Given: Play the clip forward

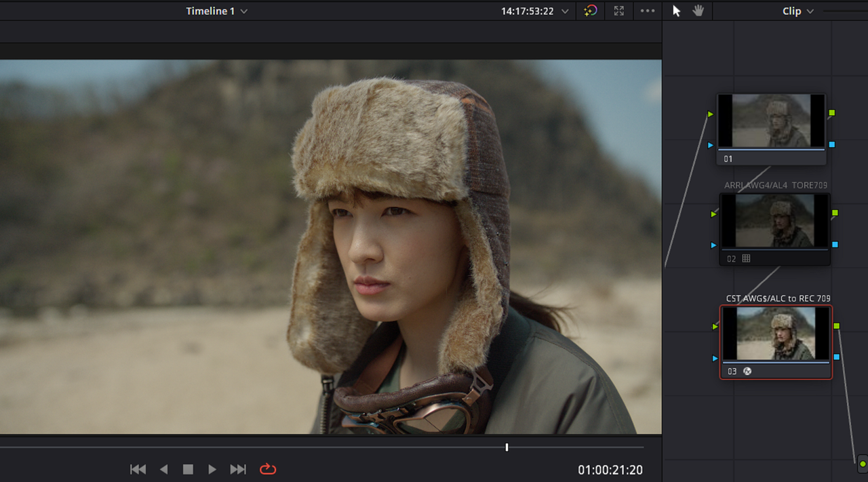Looking at the screenshot, I should (212, 469).
